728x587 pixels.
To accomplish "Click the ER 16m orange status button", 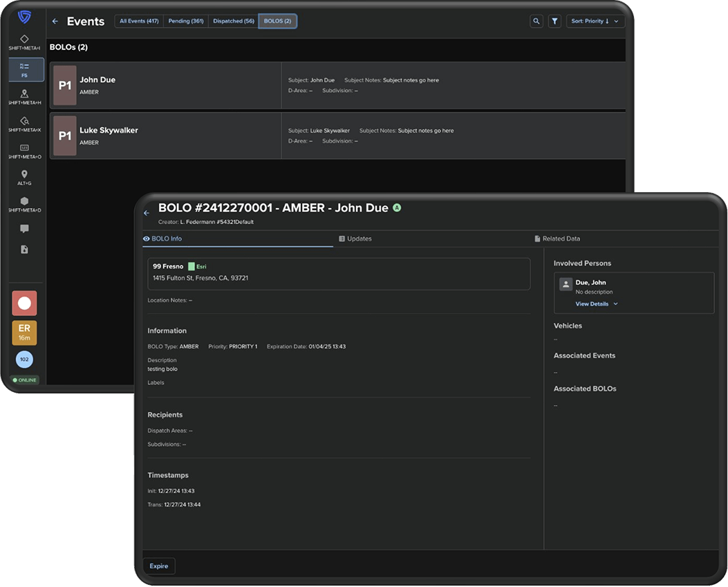I will pos(24,333).
